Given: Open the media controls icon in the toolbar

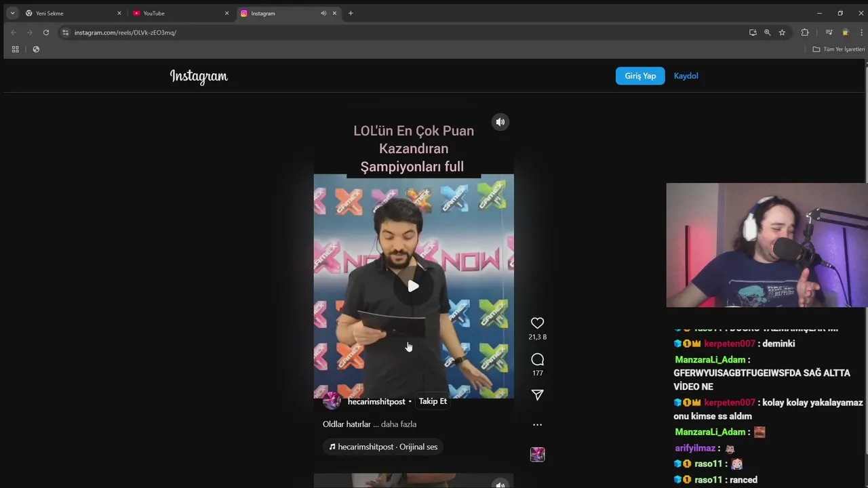Looking at the screenshot, I should click(829, 33).
